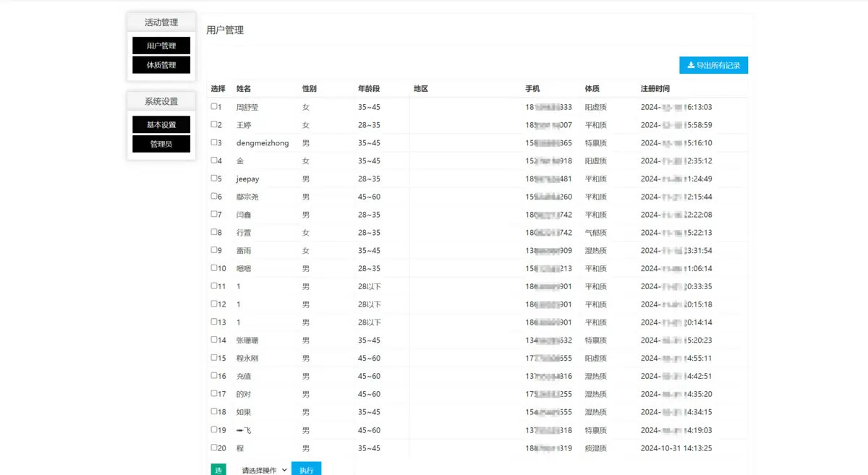Open 体质管理 in the sidebar

point(161,65)
